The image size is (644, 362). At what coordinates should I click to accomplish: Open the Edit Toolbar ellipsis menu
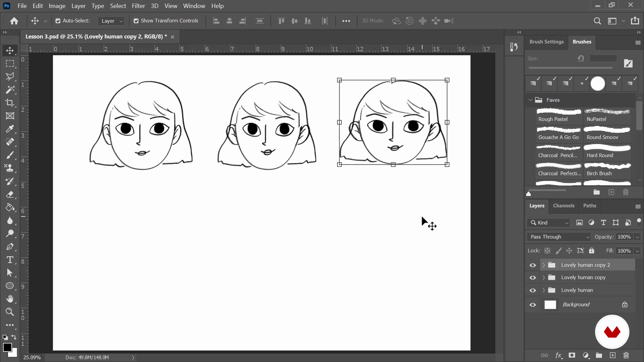(10, 325)
